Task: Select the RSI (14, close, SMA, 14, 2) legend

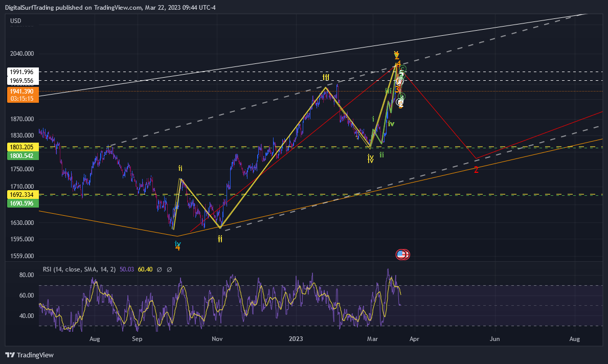Action: pyautogui.click(x=79, y=269)
